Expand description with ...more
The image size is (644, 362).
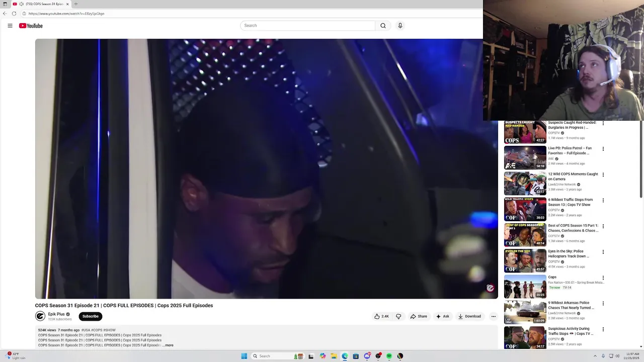(168, 345)
